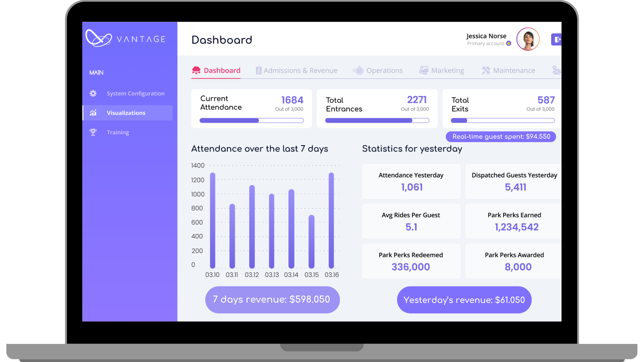644x362 pixels.
Task: Click the Current Attendance progress bar
Action: pyautogui.click(x=252, y=120)
